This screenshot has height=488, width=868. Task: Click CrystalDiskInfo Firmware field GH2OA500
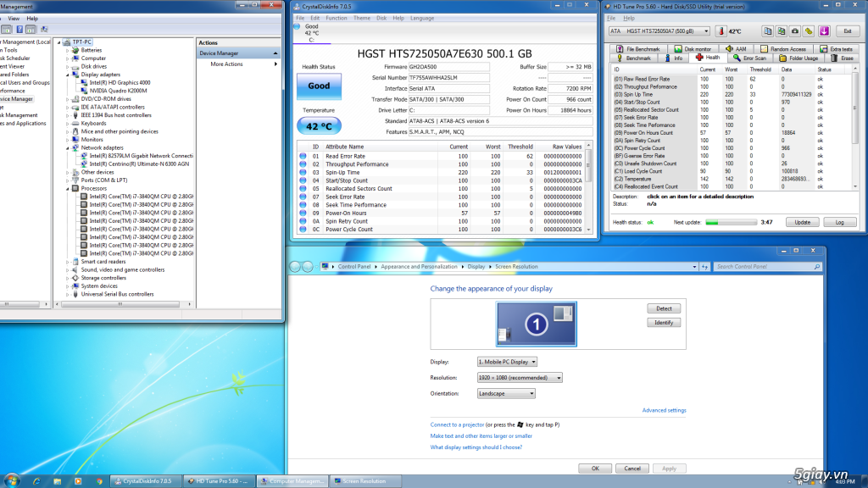448,67
